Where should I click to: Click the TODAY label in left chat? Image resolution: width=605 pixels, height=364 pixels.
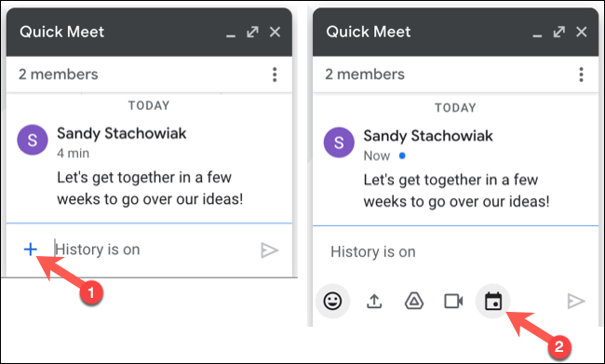point(149,105)
